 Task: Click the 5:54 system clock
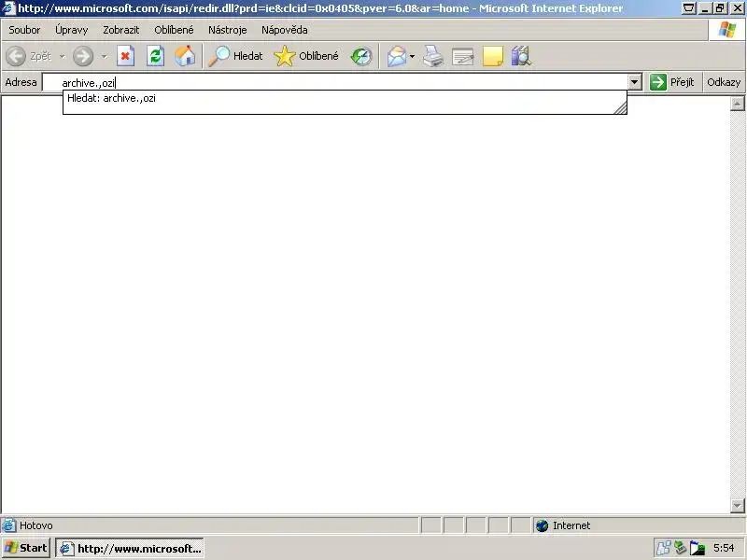[x=724, y=549]
